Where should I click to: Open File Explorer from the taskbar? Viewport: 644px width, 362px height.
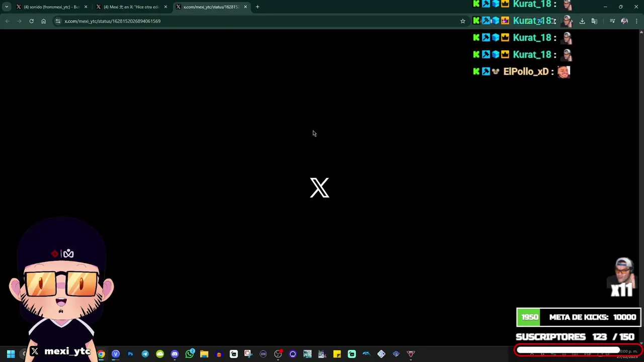click(204, 354)
